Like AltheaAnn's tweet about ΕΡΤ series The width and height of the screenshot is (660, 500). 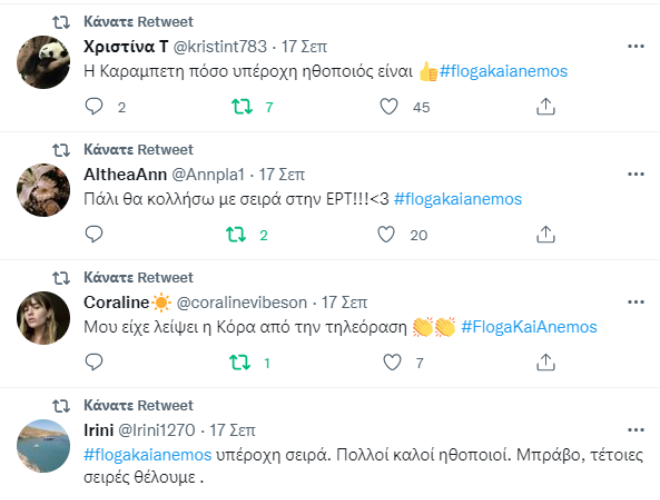(x=389, y=234)
